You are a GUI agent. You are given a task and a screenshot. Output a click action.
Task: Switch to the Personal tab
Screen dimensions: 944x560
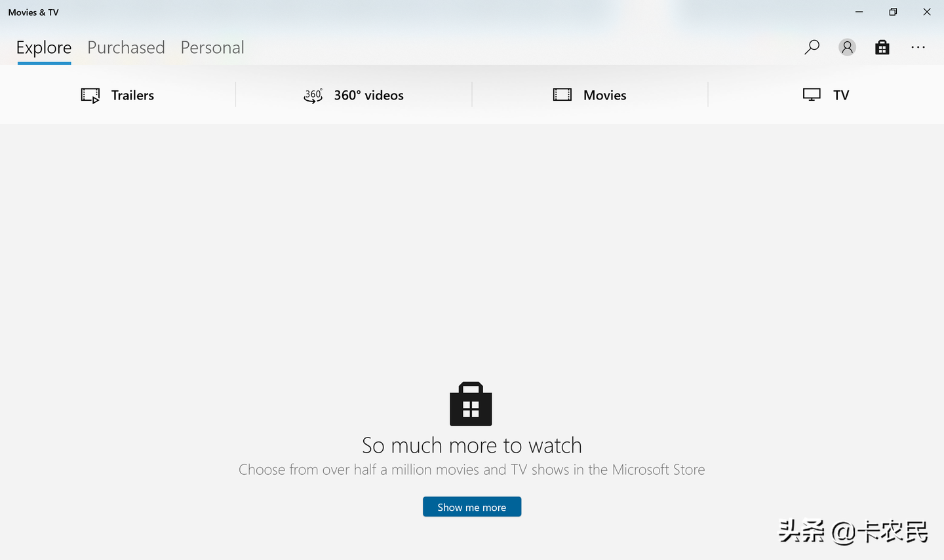[212, 48]
